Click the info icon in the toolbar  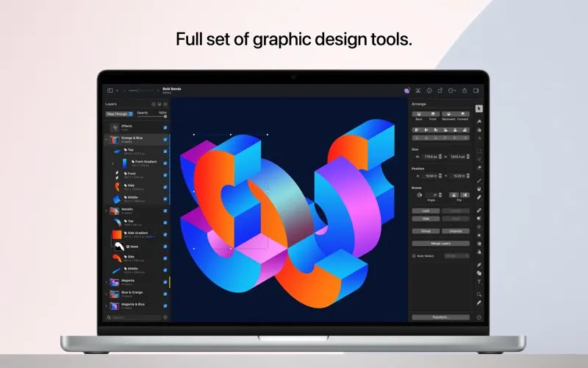coord(429,91)
